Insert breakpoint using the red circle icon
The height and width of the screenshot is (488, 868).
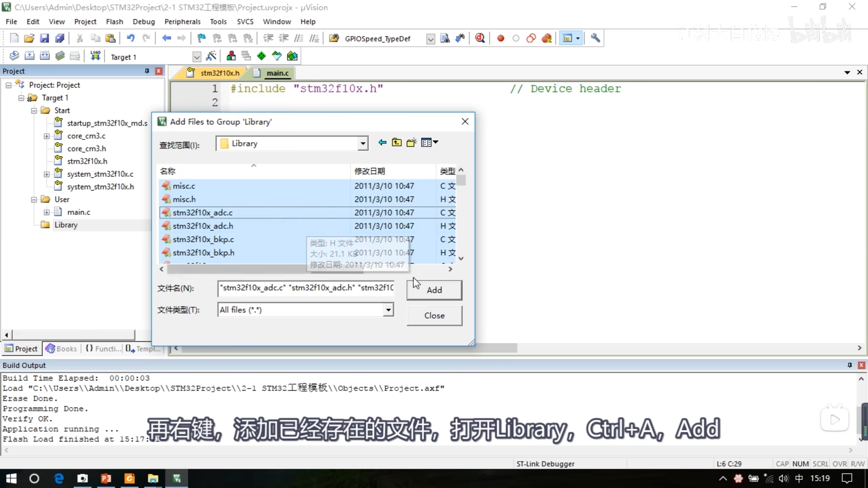[x=500, y=38]
